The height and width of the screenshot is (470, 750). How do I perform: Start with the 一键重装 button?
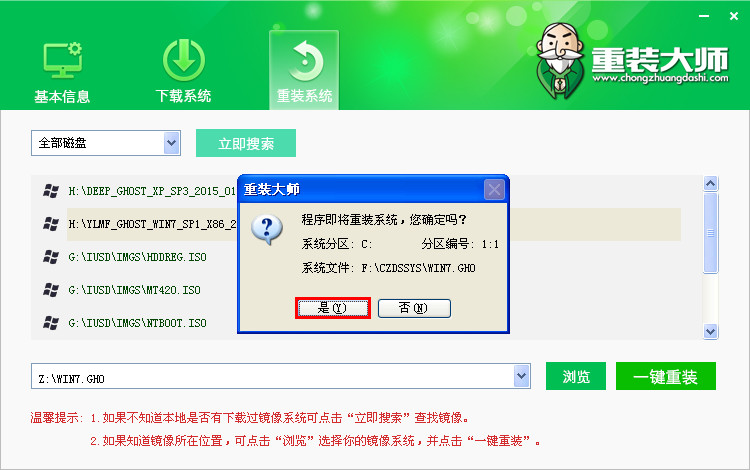click(666, 376)
